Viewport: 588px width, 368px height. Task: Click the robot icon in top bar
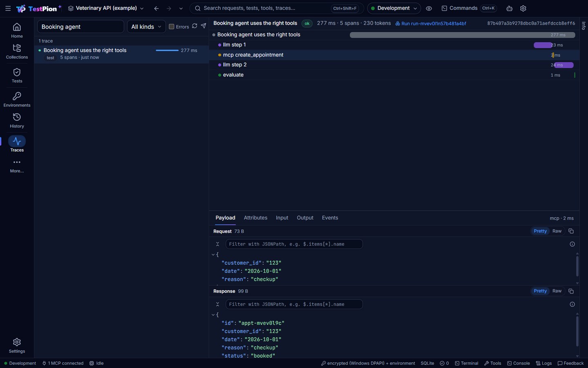pos(509,8)
